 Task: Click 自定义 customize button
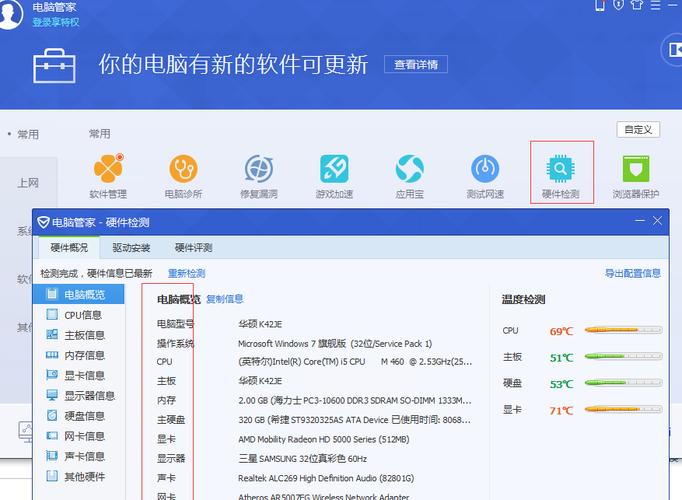pos(638,130)
